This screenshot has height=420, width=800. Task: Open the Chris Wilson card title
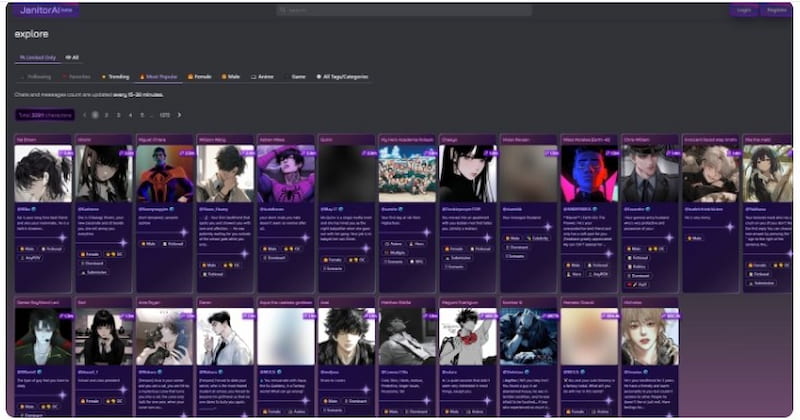click(x=637, y=140)
